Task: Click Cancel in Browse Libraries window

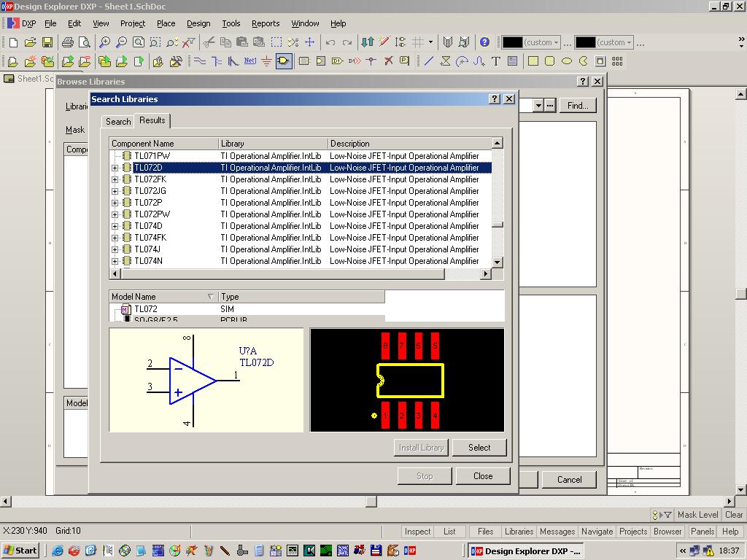Action: click(569, 480)
